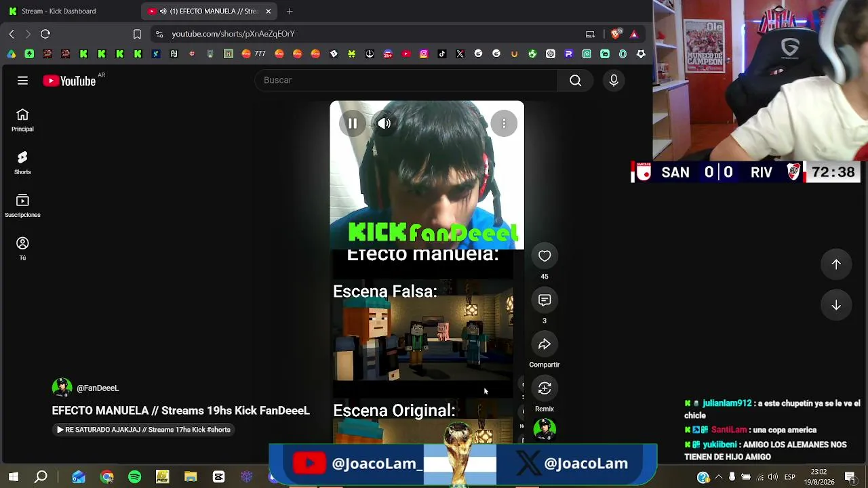868x488 pixels.
Task: Open the YouTube bookmark in bookmarks bar
Action: pos(406,54)
